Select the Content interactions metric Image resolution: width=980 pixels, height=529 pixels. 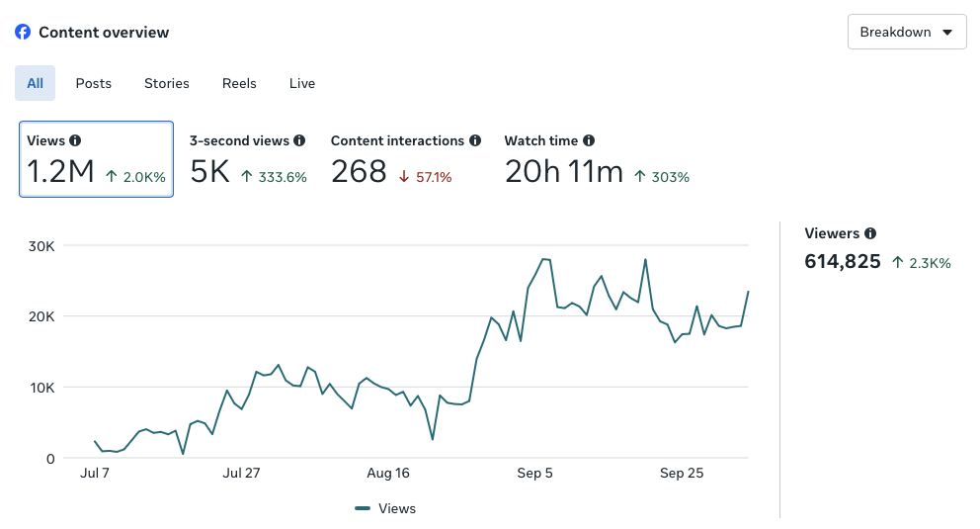point(406,159)
